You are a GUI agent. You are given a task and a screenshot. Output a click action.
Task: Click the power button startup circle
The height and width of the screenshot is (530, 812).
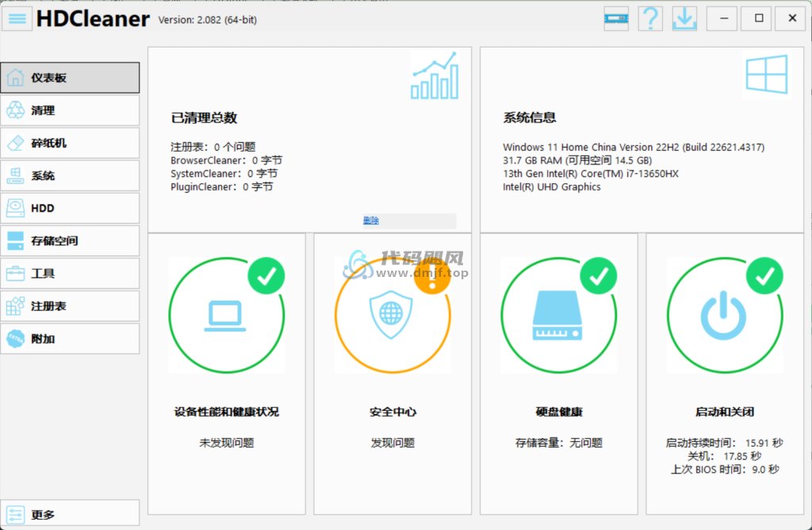pyautogui.click(x=725, y=316)
